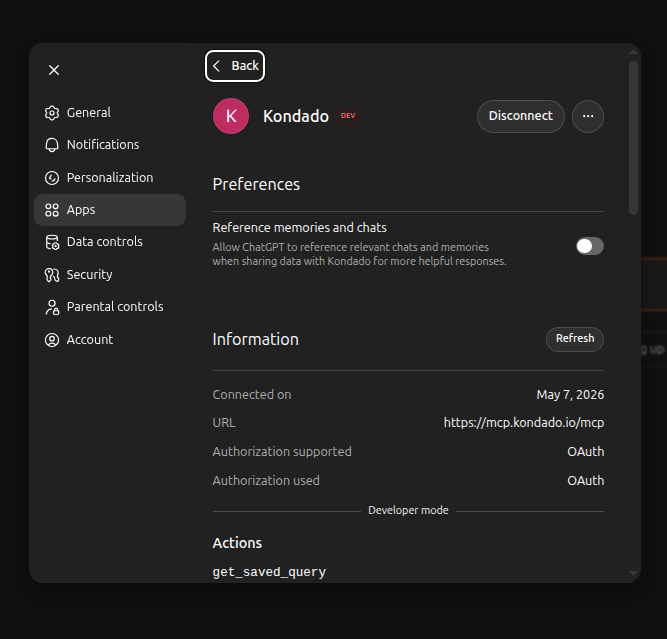Viewport: 667px width, 639px height.
Task: Click the Reference memories and chats label
Action: (299, 228)
